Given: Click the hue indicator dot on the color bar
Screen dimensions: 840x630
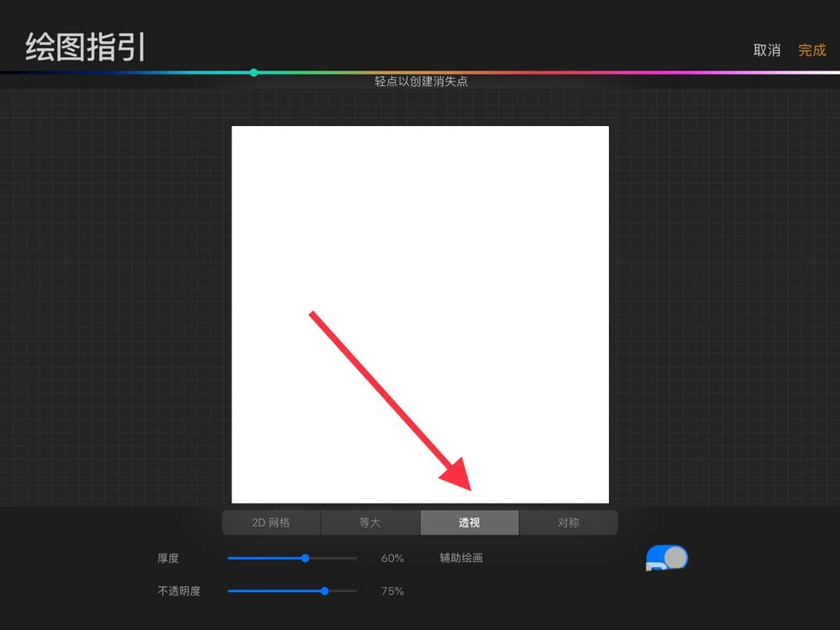Looking at the screenshot, I should pos(254,73).
